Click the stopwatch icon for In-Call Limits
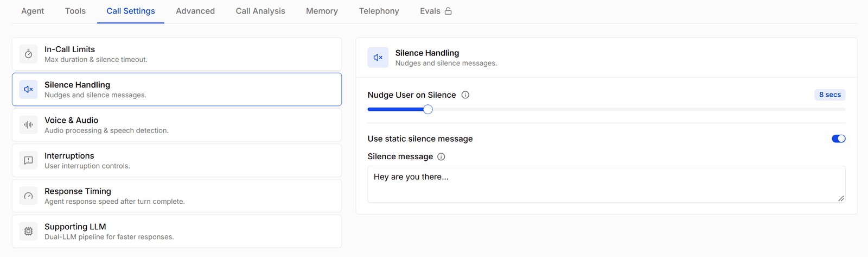 tap(29, 54)
